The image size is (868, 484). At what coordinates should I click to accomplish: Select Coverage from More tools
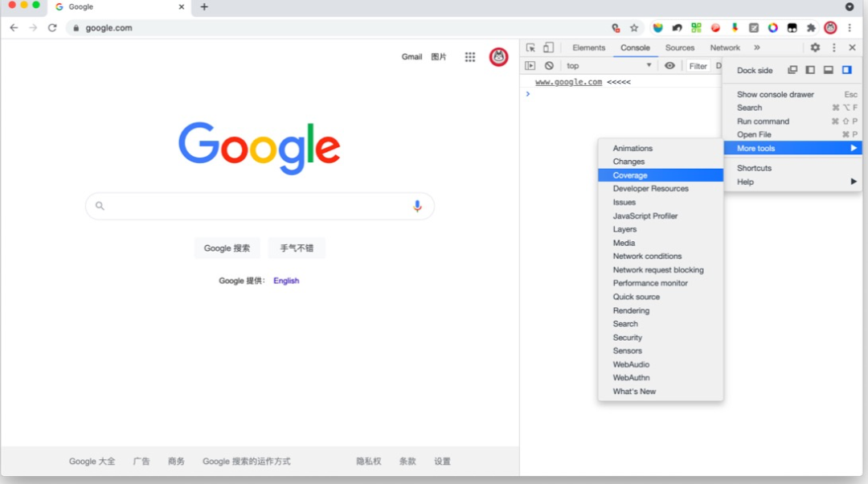click(x=661, y=175)
